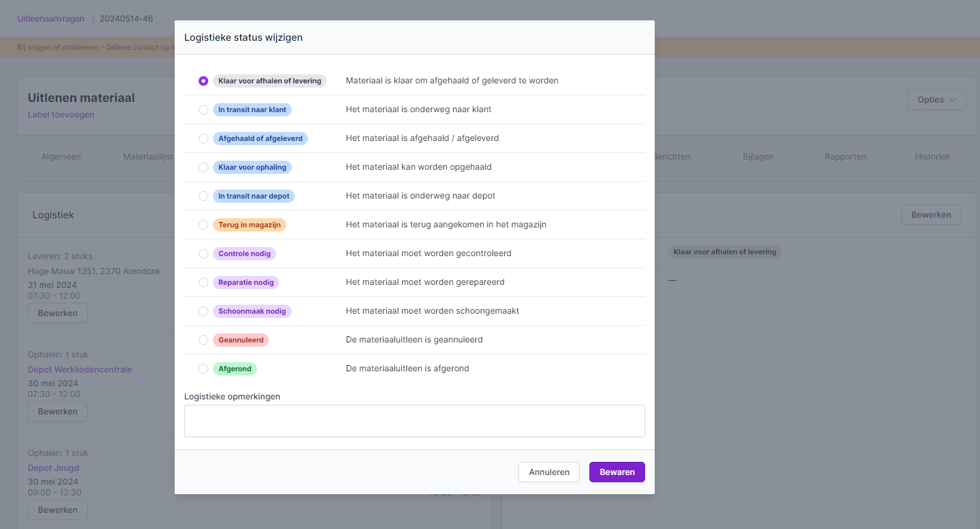980x529 pixels.
Task: Mark status as 'Schoonmaak nodig'
Action: click(x=203, y=311)
